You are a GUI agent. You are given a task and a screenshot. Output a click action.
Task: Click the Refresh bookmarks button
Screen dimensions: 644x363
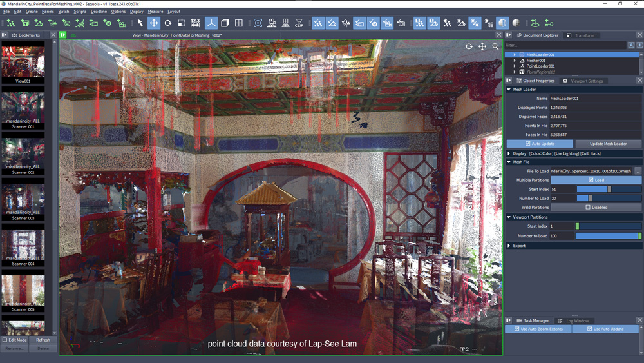point(43,340)
